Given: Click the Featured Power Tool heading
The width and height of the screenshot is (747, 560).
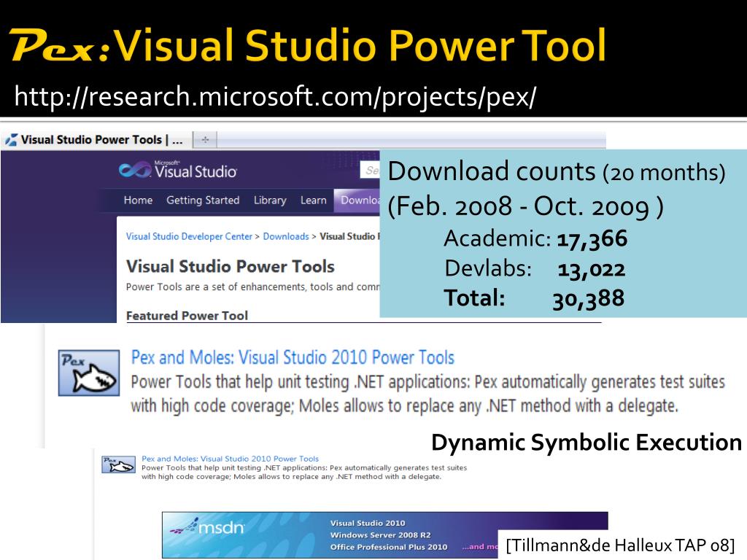Looking at the screenshot, I should 187,316.
